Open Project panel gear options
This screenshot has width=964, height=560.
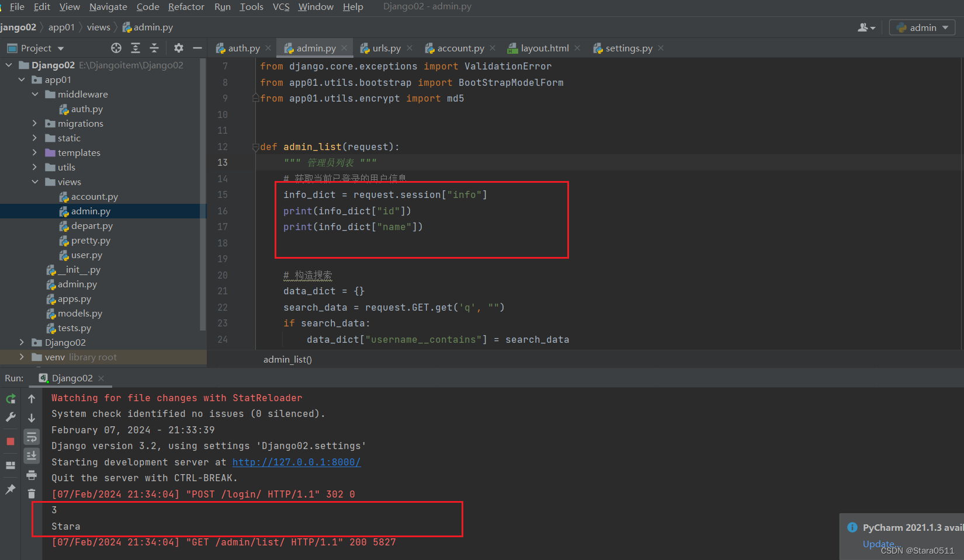point(179,48)
